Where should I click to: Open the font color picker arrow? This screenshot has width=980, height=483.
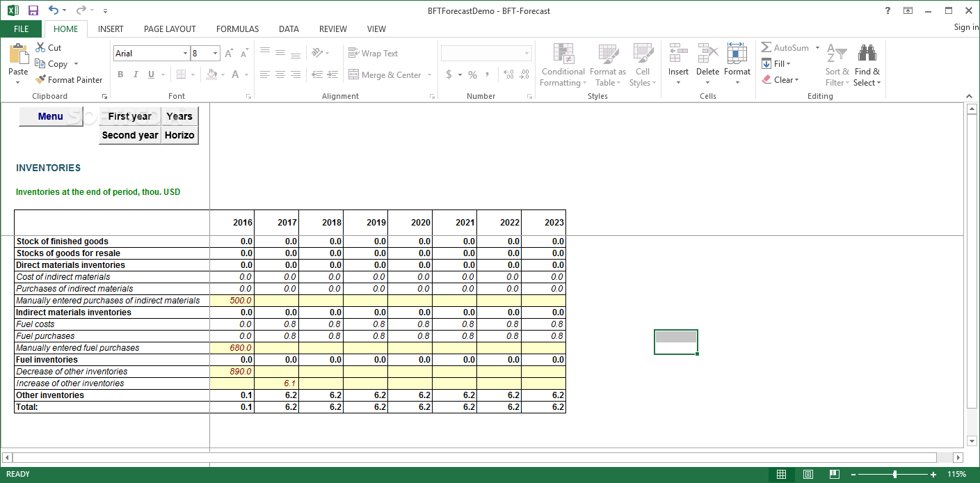(x=246, y=74)
